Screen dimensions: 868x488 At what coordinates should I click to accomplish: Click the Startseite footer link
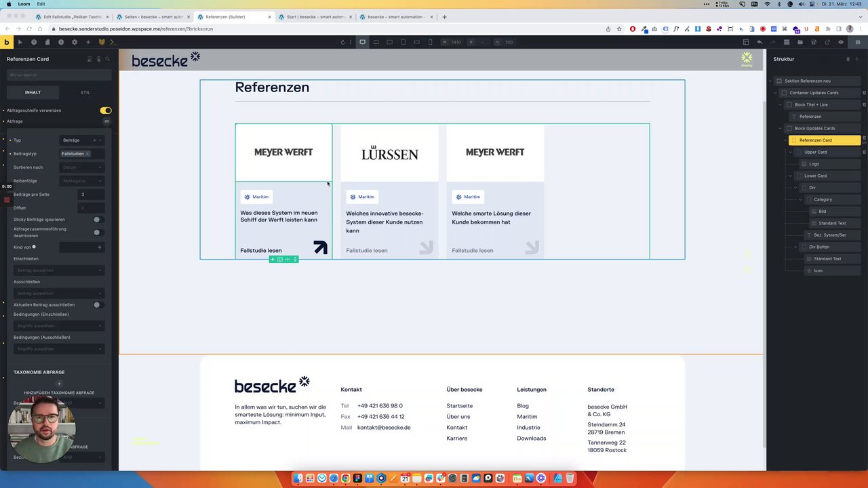pyautogui.click(x=460, y=406)
